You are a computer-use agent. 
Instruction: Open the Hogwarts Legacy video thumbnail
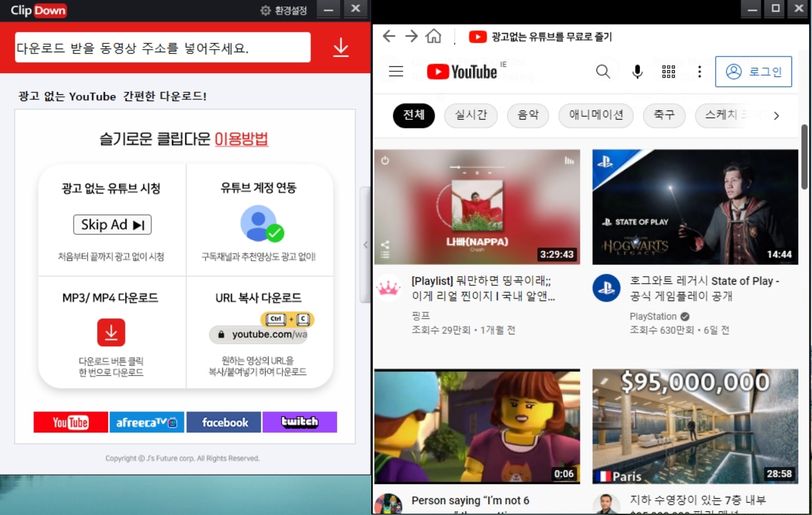click(x=695, y=207)
